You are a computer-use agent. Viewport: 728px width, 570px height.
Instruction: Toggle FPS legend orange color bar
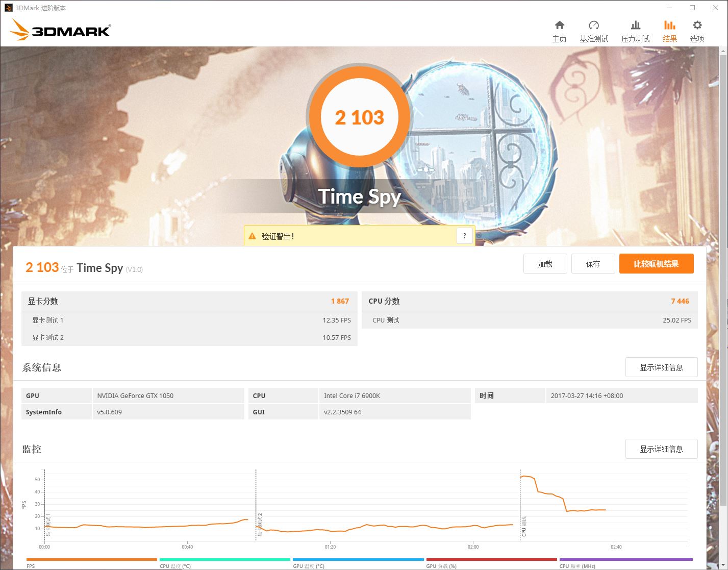(x=92, y=560)
